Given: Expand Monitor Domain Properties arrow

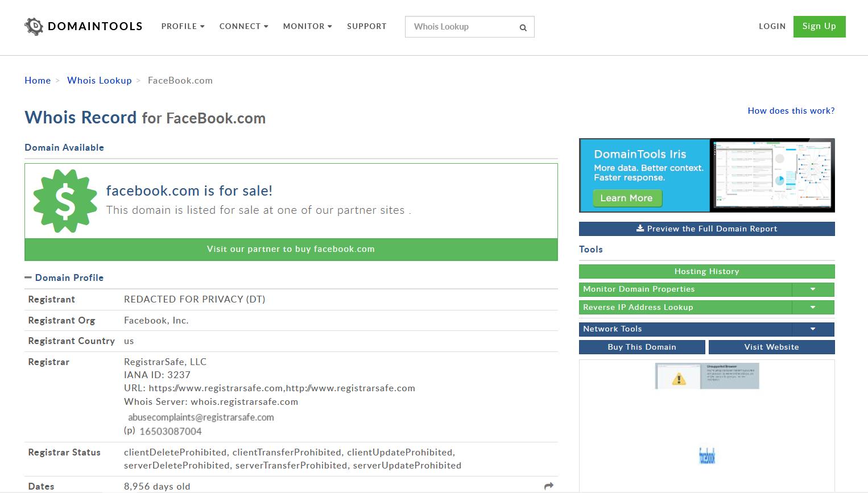Looking at the screenshot, I should pyautogui.click(x=813, y=289).
